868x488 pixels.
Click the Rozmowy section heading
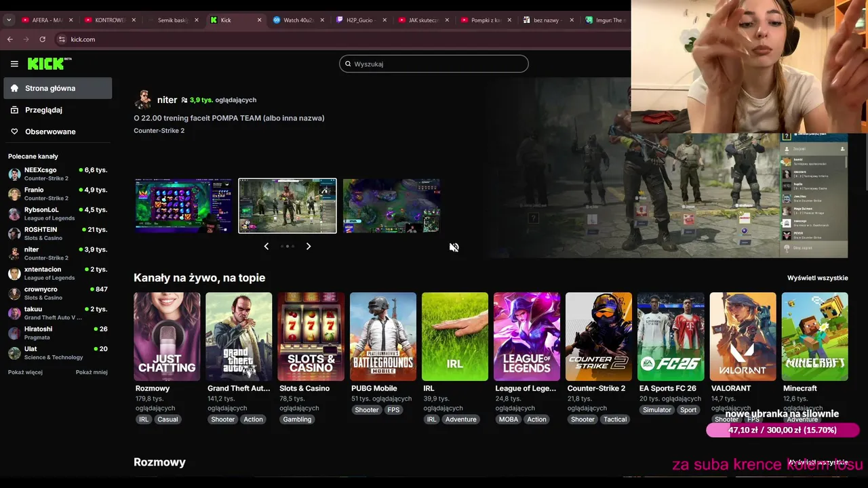pyautogui.click(x=159, y=462)
